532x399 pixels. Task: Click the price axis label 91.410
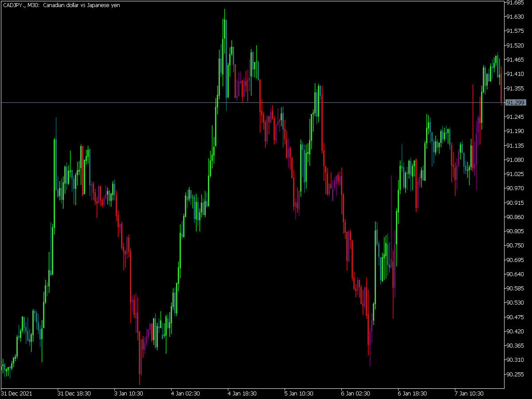tap(514, 74)
